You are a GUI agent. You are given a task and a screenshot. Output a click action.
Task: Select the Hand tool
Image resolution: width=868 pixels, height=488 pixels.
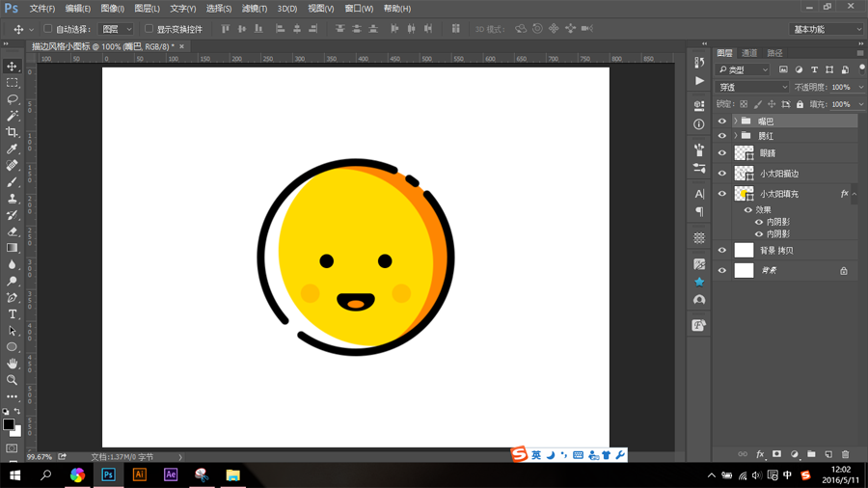click(x=13, y=364)
